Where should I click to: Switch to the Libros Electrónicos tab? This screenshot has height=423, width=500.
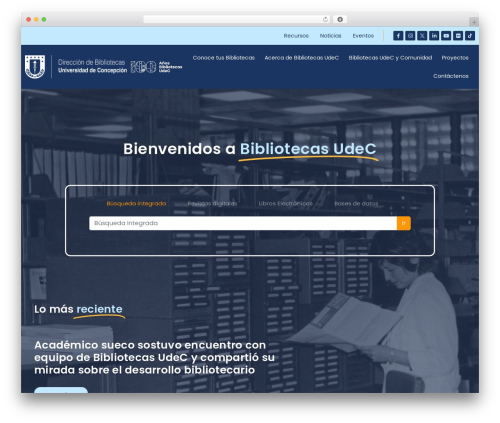coord(286,203)
